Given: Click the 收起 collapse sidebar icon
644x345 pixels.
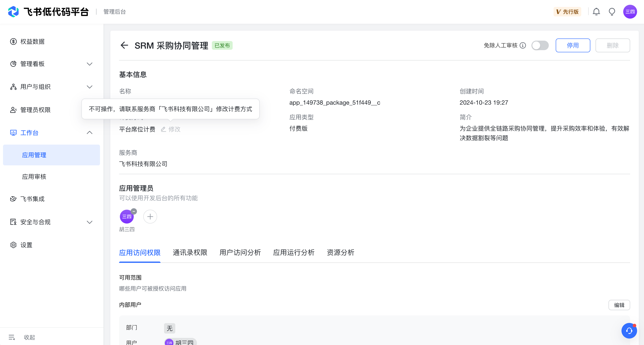Looking at the screenshot, I should pyautogui.click(x=12, y=337).
